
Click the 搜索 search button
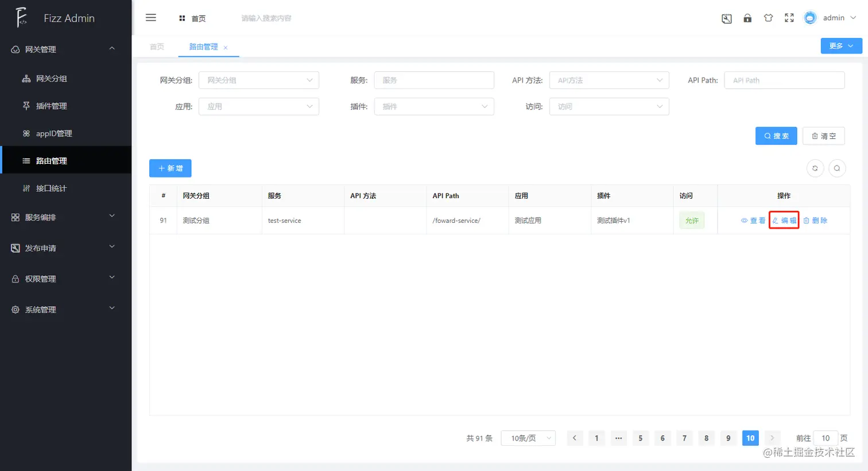(776, 136)
